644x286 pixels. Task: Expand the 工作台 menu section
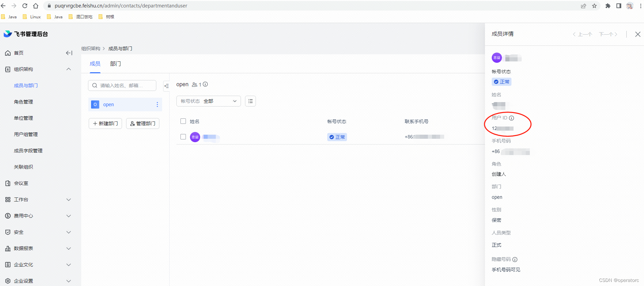pyautogui.click(x=69, y=199)
